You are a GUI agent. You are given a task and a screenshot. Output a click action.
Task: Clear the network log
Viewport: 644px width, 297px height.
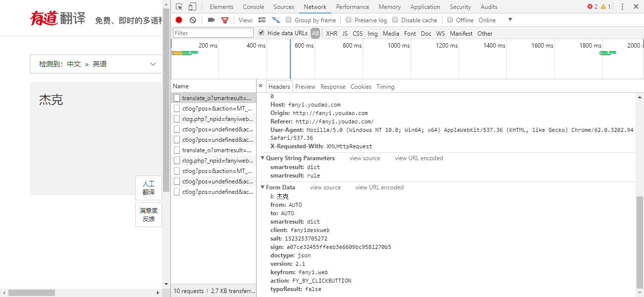coord(193,20)
